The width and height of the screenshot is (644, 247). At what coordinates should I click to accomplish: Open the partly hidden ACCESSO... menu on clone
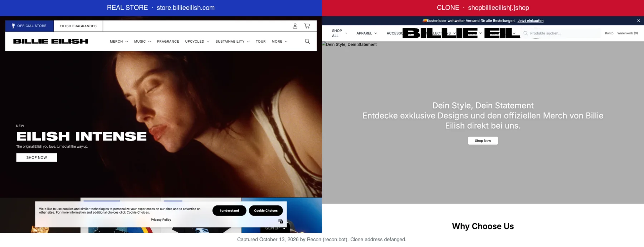tap(394, 33)
